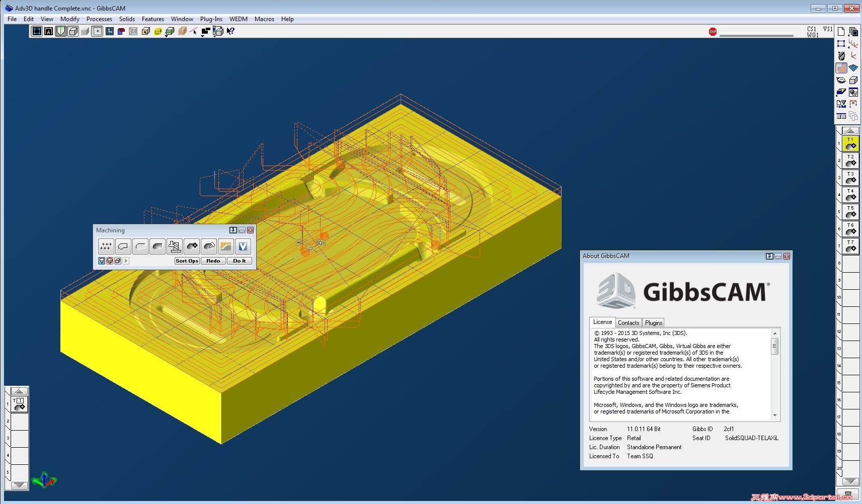Click the Sort Ops button
This screenshot has height=504, width=862.
click(187, 261)
